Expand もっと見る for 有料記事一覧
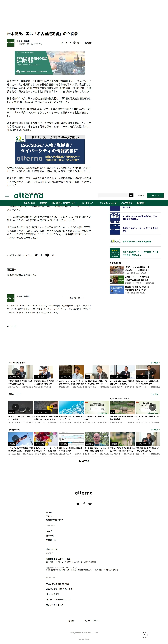 [x=155, y=430]
